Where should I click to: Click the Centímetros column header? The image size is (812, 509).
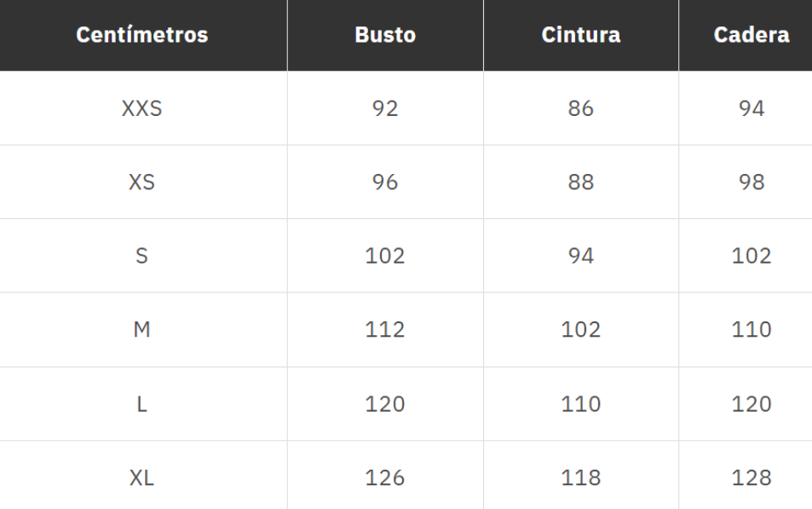[142, 35]
